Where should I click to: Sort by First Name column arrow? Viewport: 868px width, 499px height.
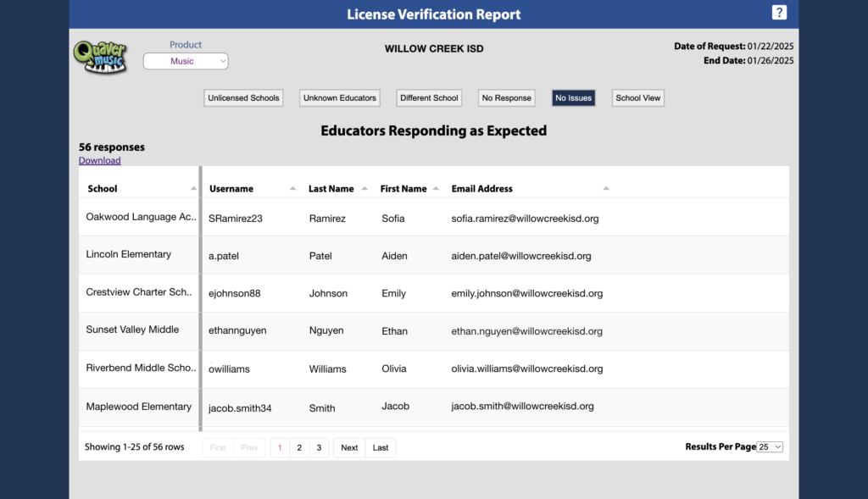436,189
